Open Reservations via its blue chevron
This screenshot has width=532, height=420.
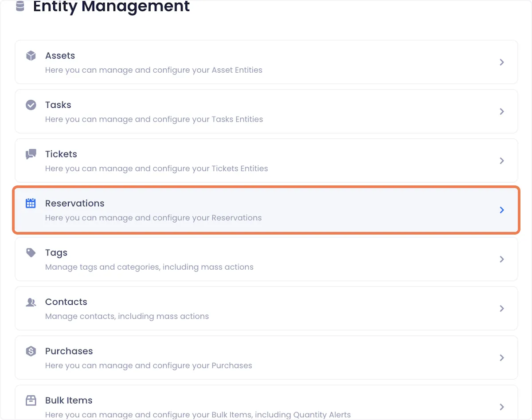tap(502, 210)
